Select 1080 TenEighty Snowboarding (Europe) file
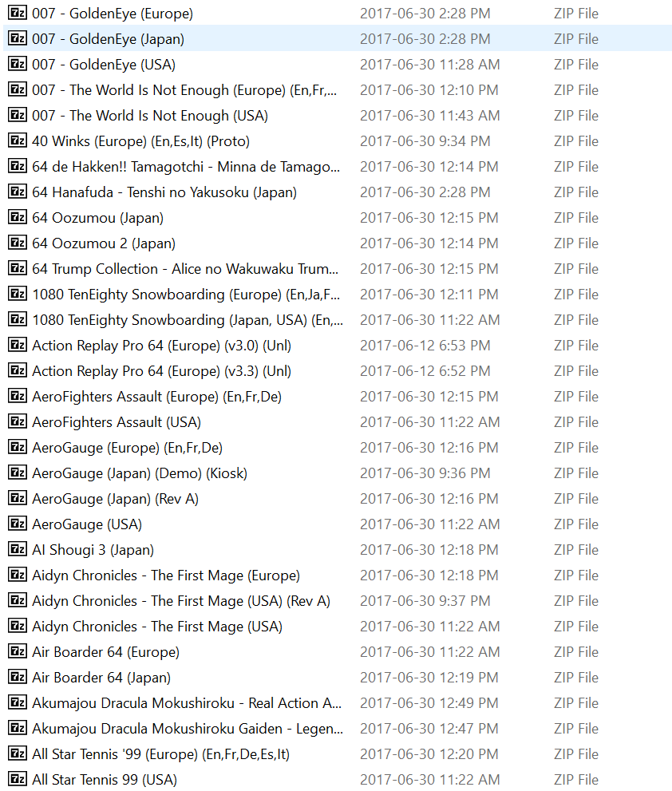 click(186, 295)
